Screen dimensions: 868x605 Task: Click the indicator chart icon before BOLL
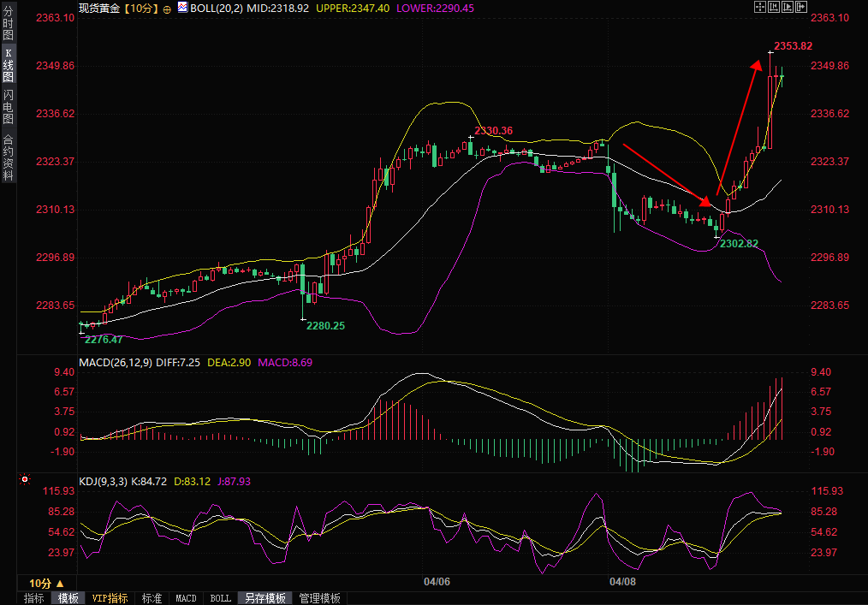(182, 8)
